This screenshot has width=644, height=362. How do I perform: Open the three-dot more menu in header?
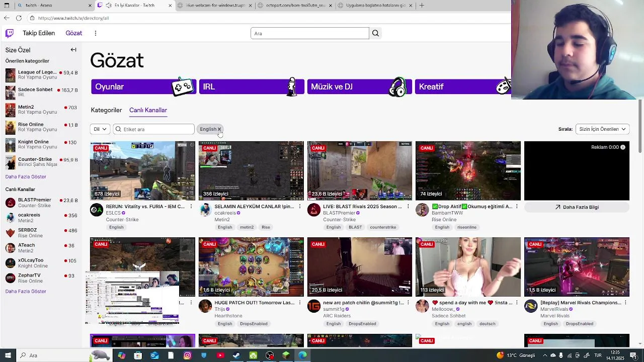(x=95, y=33)
